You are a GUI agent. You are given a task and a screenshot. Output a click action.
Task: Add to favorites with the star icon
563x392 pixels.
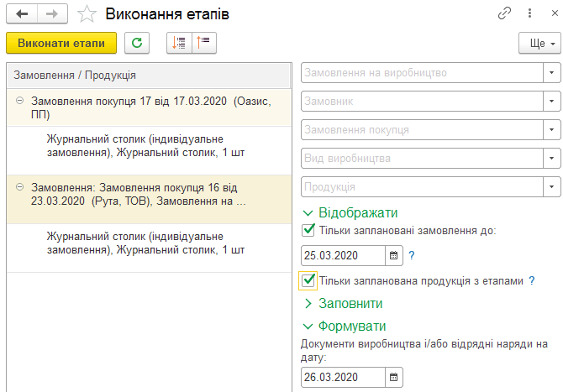87,14
